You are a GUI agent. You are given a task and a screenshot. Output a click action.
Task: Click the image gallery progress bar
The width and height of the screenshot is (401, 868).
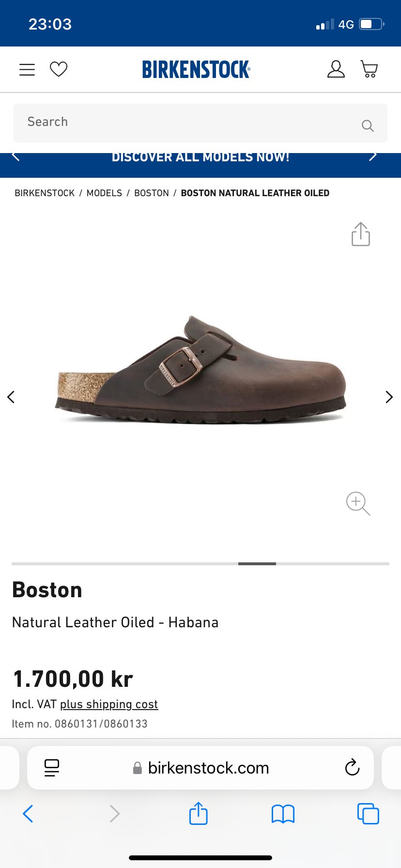click(200, 564)
